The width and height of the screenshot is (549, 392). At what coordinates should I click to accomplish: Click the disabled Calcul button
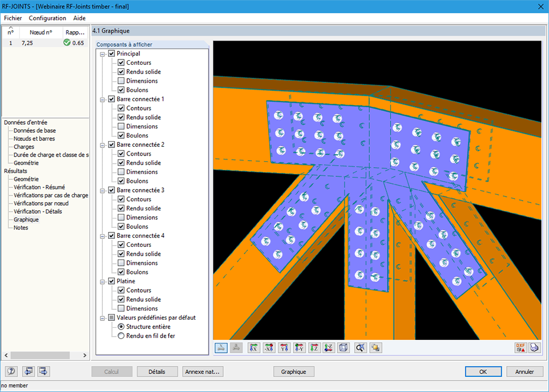[112, 372]
